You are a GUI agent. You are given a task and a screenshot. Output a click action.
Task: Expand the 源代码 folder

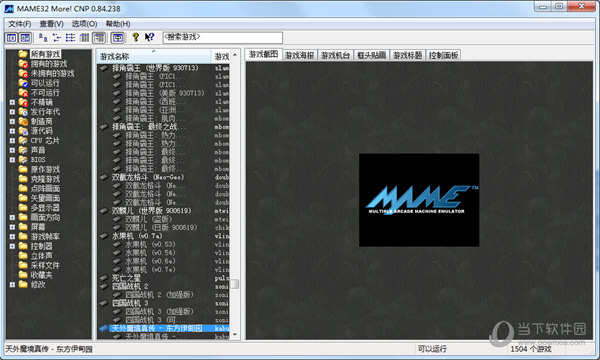click(12, 131)
